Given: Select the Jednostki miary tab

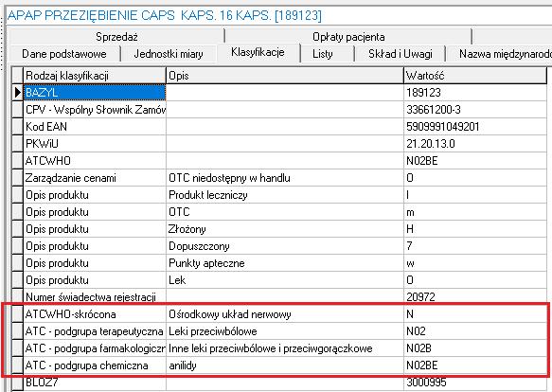Looking at the screenshot, I should tap(169, 54).
